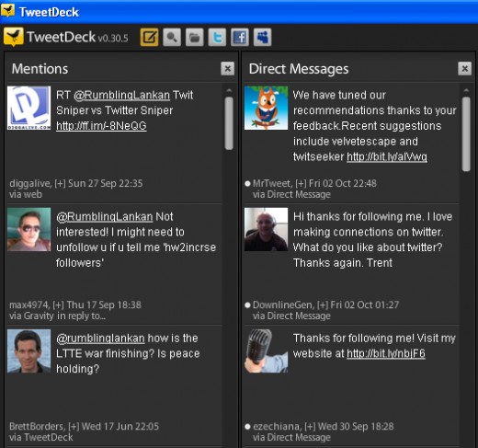
Task: Click [+] next to DownlineGen
Action: click(323, 304)
